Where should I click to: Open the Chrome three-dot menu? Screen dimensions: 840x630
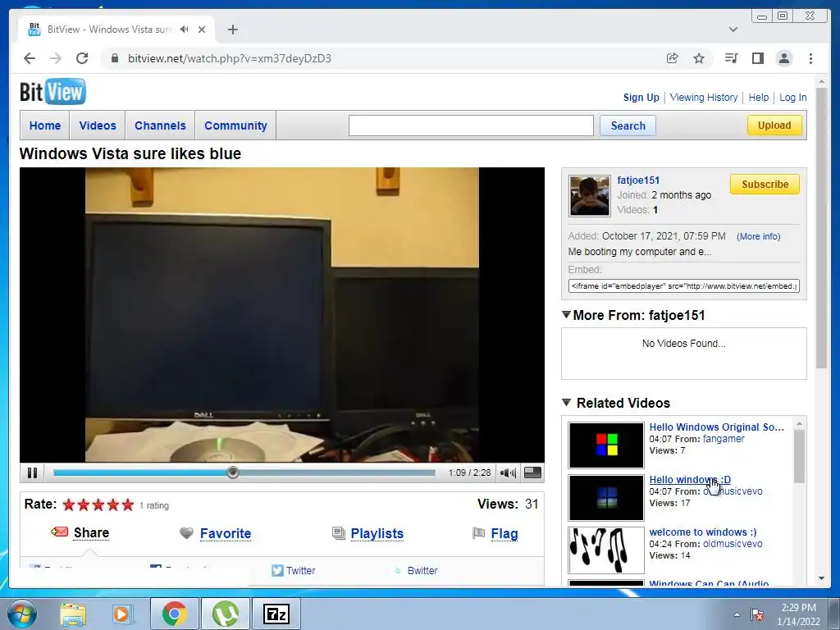pos(810,58)
